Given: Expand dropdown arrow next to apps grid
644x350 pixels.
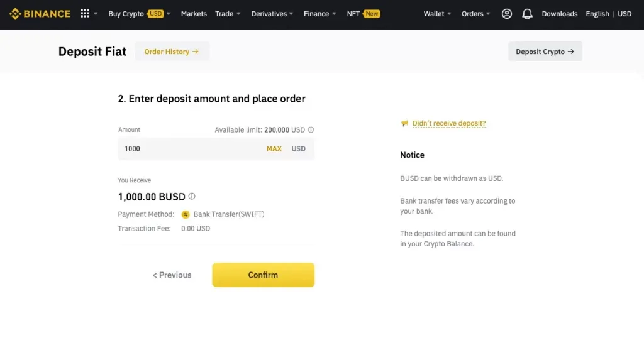Looking at the screenshot, I should click(x=96, y=14).
